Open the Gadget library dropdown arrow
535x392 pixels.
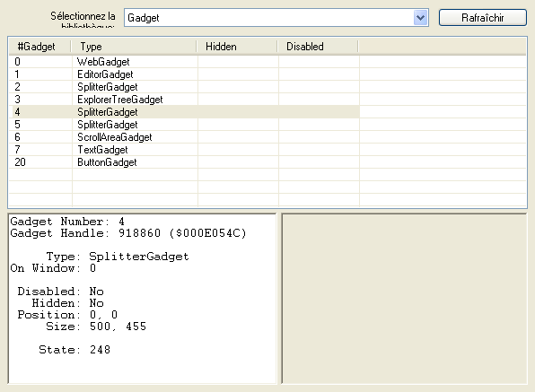pos(420,17)
